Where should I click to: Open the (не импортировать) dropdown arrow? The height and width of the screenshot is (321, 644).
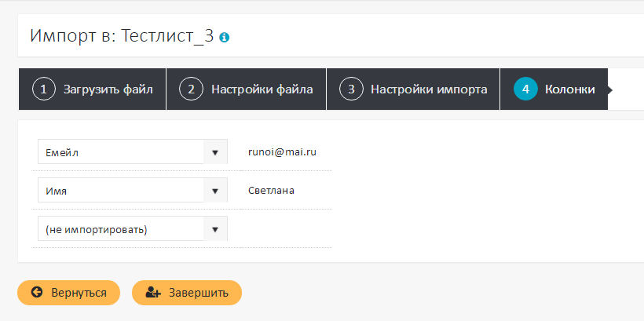pyautogui.click(x=215, y=229)
